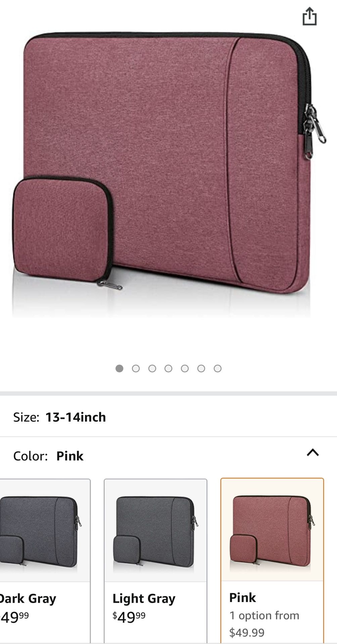Screen dimensions: 337x644
Task: Select the first image carousel dot
Action: [x=119, y=369]
